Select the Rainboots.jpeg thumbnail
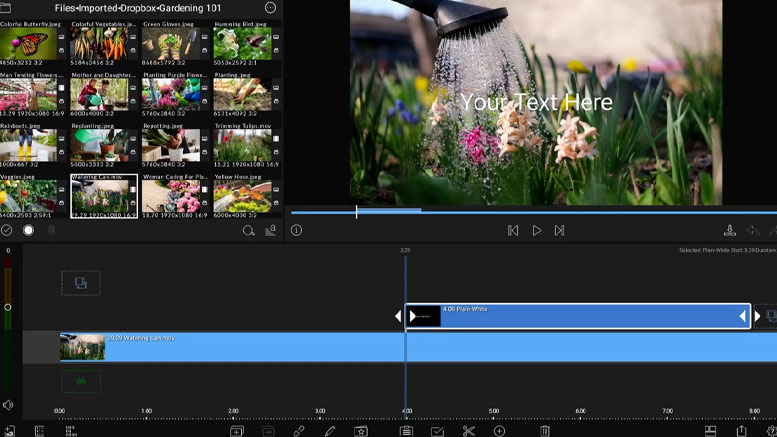The height and width of the screenshot is (437, 777). point(28,145)
